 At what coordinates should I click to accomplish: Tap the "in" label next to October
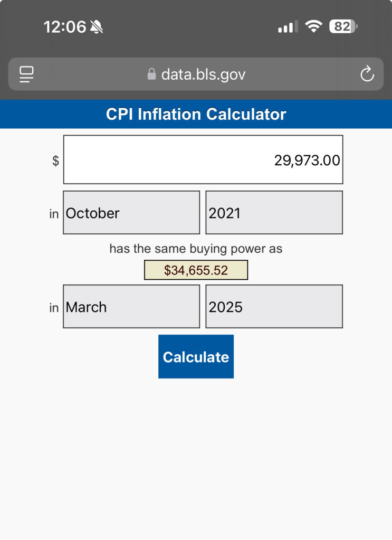pyautogui.click(x=54, y=214)
